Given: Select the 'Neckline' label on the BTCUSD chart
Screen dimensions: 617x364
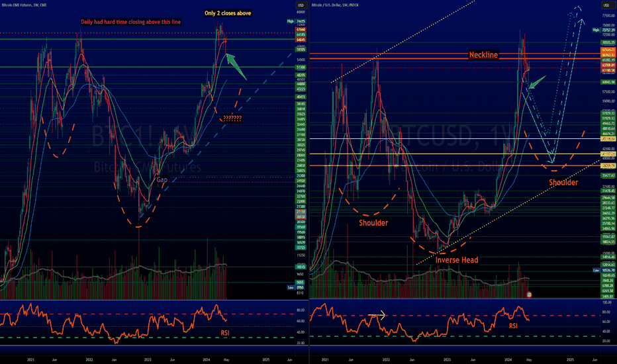Looking at the screenshot, I should pos(483,55).
